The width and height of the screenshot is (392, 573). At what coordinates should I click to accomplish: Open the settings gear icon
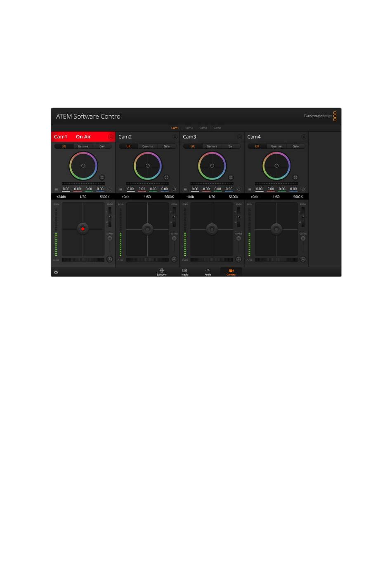[56, 272]
